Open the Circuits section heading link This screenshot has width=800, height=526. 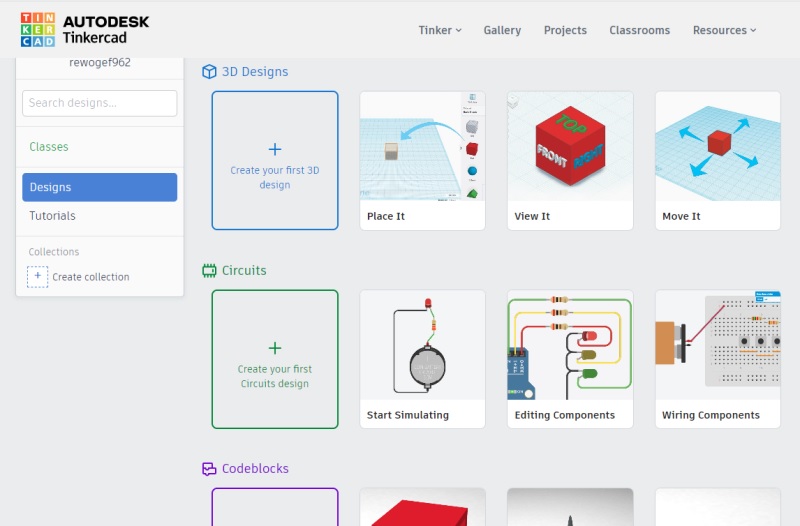point(244,270)
